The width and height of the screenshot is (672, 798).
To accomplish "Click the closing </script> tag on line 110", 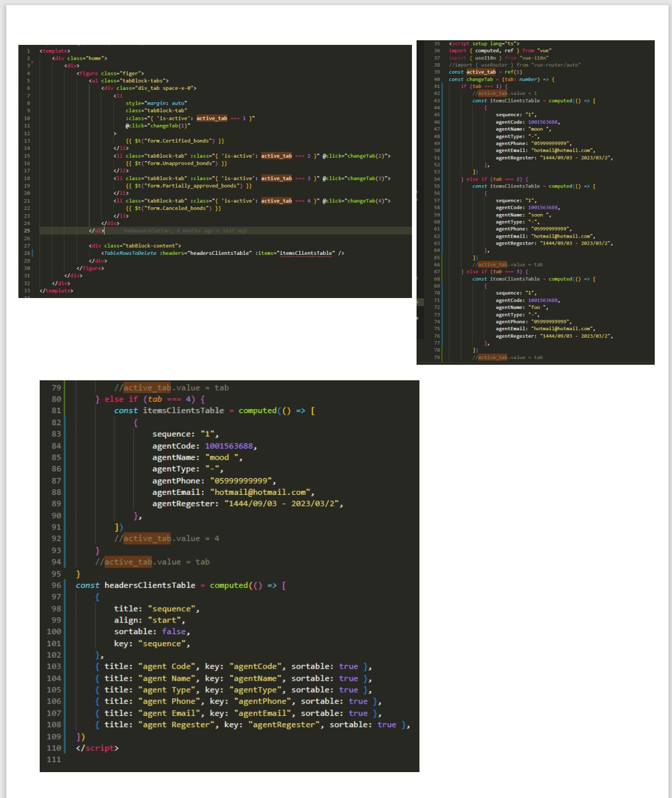I will point(99,748).
